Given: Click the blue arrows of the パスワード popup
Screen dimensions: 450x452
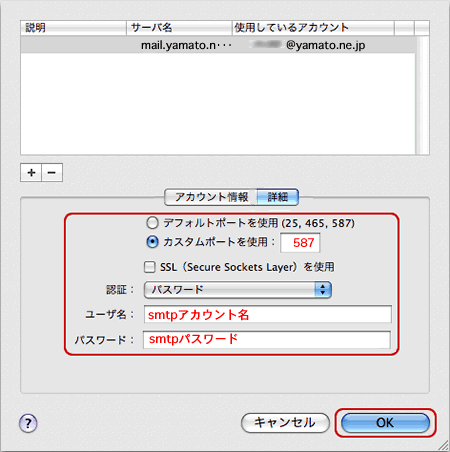Looking at the screenshot, I should [323, 290].
